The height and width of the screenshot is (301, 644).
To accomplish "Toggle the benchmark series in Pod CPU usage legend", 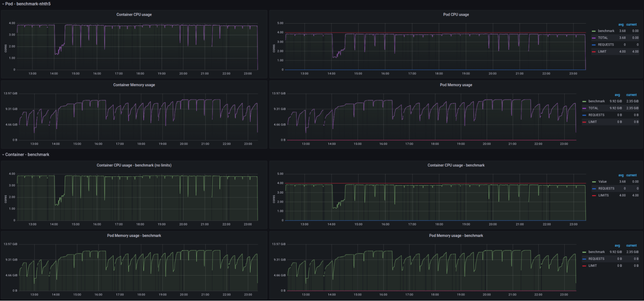I will click(x=606, y=31).
